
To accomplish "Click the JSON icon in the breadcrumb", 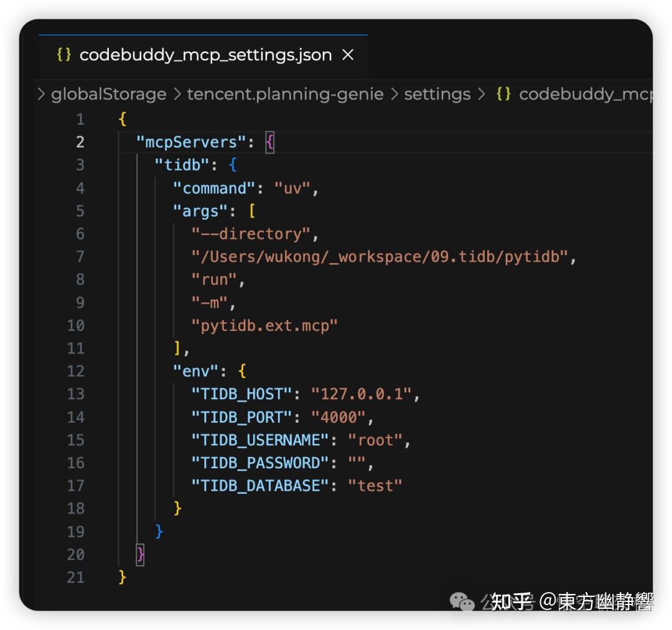I will tap(503, 93).
